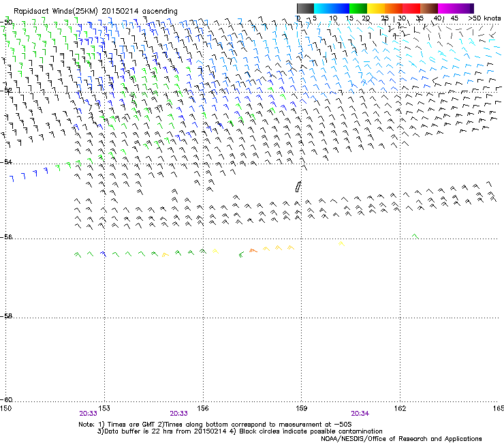Click the lone green wind barb right of longitude 162 at -56
Image resolution: width=504 pixels, height=443 pixels.
tap(415, 236)
